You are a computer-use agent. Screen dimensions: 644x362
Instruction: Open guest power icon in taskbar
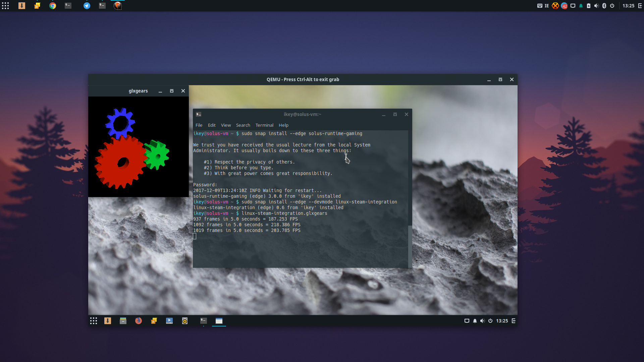pos(490,321)
